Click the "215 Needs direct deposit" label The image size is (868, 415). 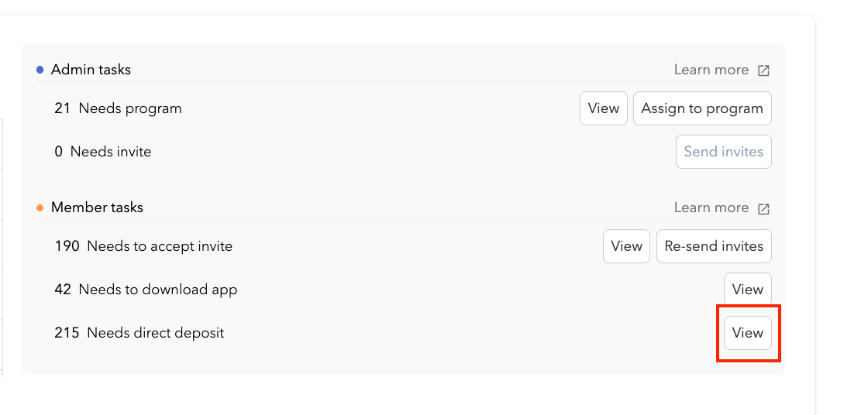point(139,333)
